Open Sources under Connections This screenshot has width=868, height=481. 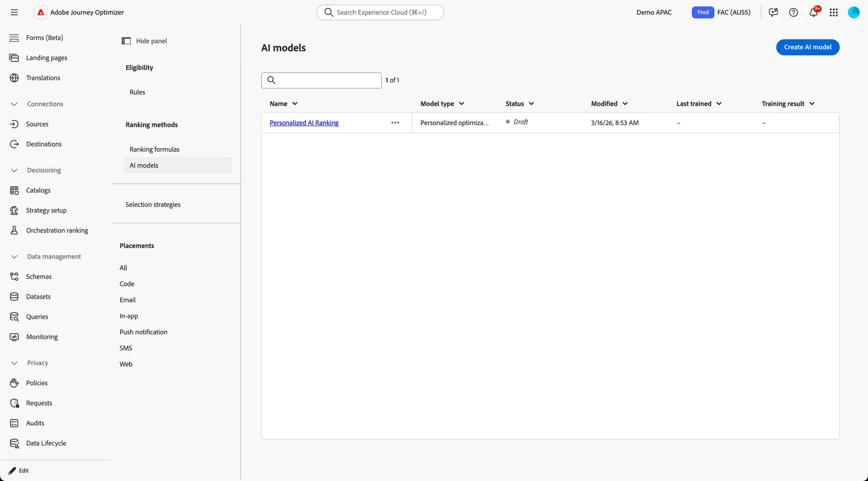[37, 124]
